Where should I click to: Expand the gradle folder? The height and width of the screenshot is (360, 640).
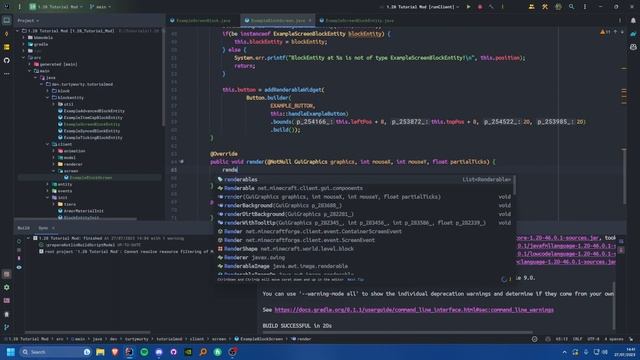(24, 44)
